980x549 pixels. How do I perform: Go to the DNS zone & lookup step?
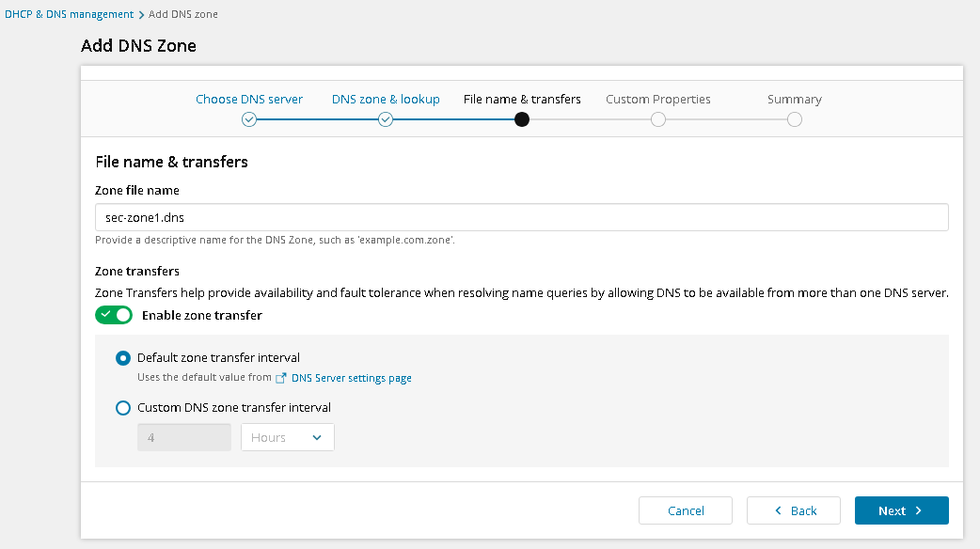pyautogui.click(x=386, y=99)
